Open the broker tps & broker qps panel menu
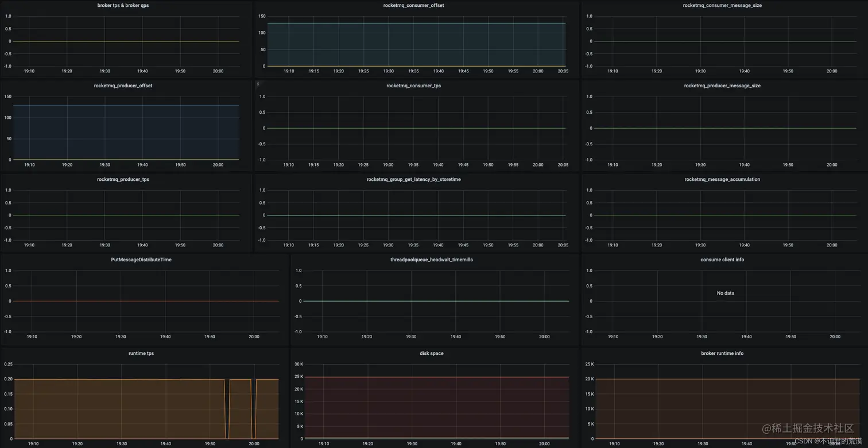 123,5
